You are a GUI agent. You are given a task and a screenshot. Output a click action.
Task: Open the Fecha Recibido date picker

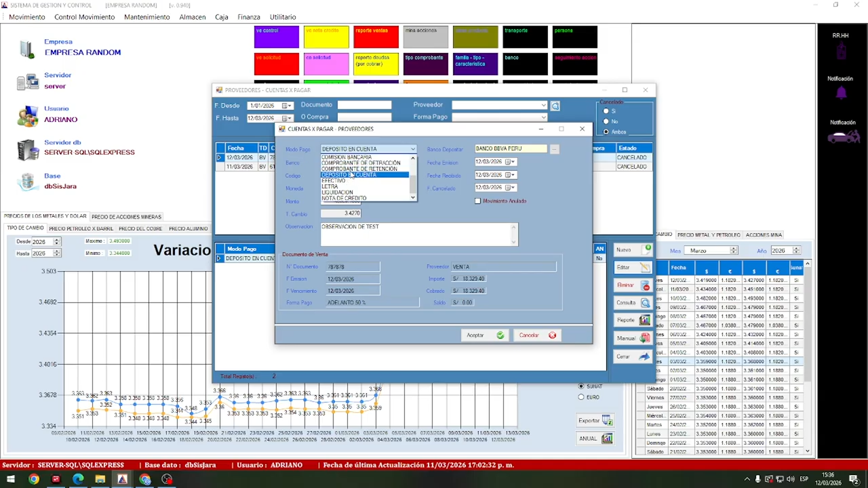point(511,175)
